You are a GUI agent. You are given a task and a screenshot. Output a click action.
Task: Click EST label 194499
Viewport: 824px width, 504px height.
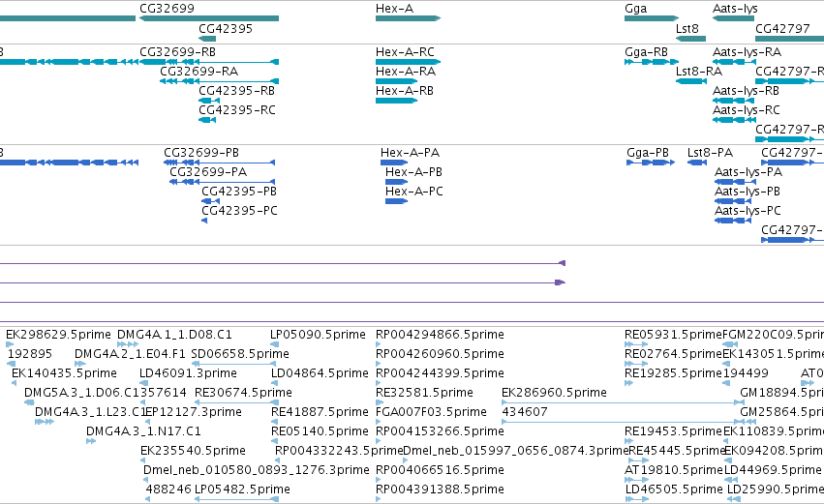746,373
